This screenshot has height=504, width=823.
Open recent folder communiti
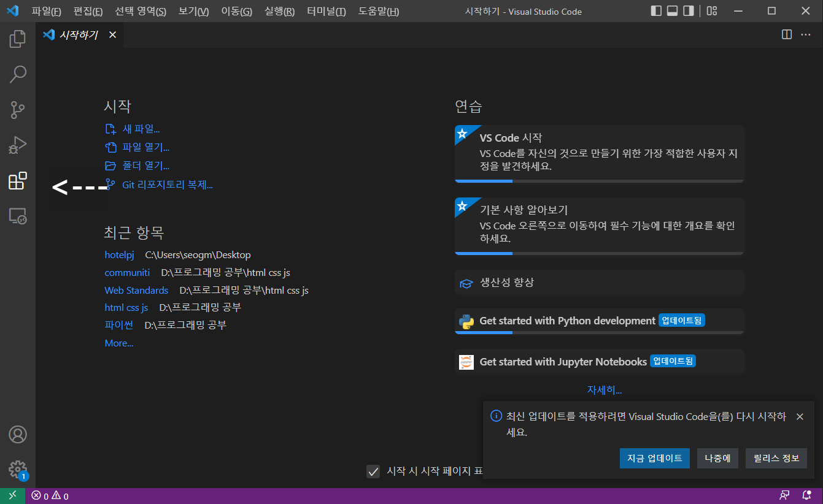pos(127,272)
